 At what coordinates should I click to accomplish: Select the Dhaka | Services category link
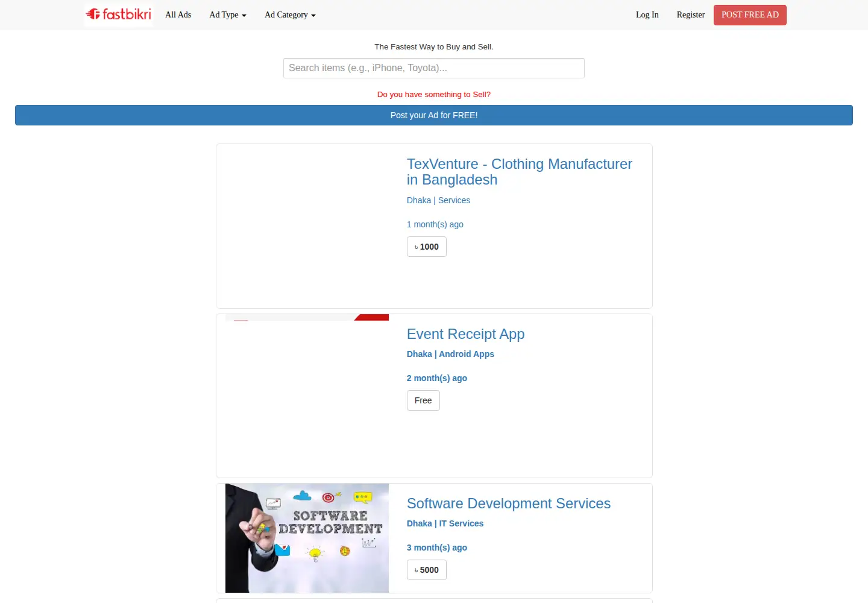[x=438, y=200]
